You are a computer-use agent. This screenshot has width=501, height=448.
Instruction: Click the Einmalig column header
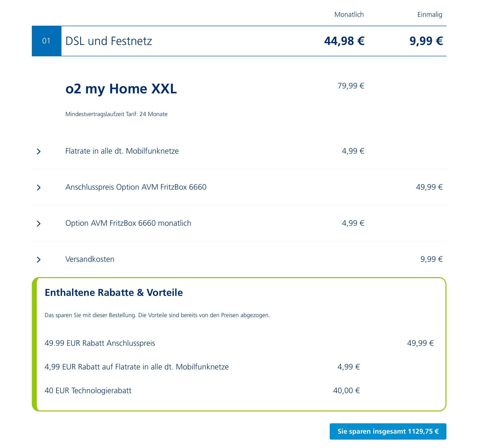coord(429,15)
